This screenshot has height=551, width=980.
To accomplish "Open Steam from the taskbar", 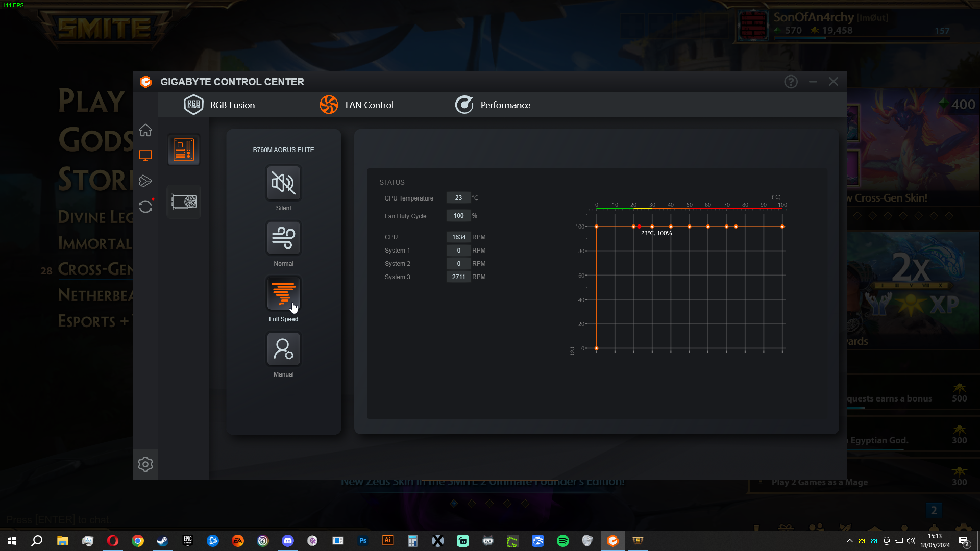I will pyautogui.click(x=162, y=541).
